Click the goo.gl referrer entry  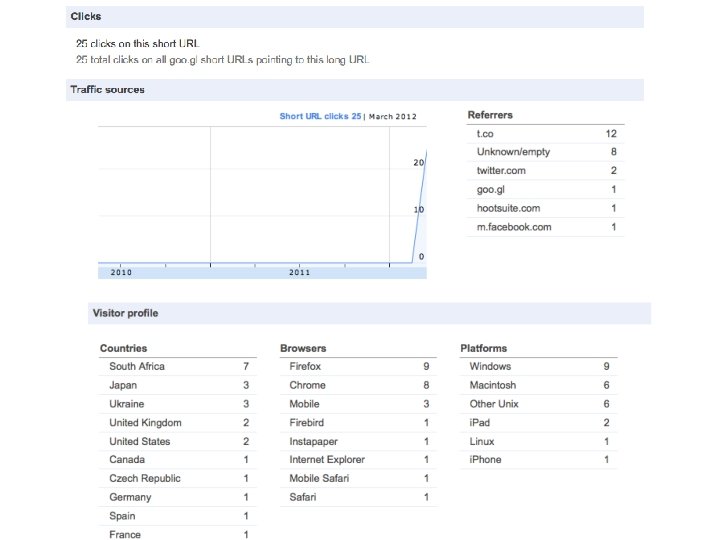coord(490,190)
